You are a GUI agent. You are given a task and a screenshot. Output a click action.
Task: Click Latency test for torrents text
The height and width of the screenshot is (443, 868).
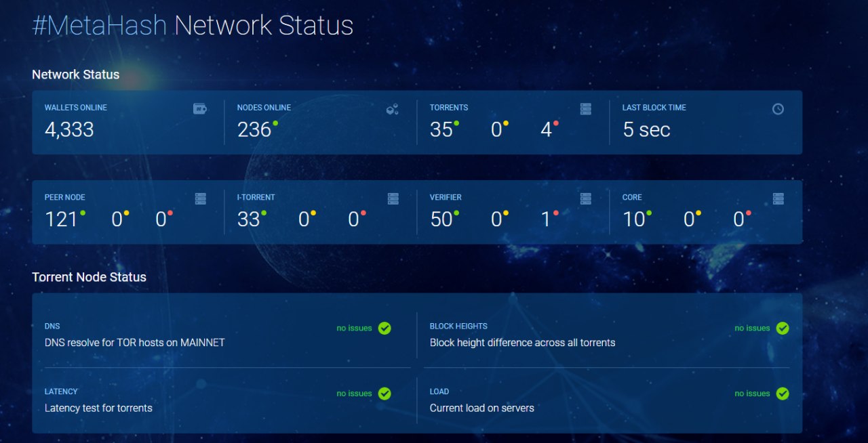click(x=98, y=408)
